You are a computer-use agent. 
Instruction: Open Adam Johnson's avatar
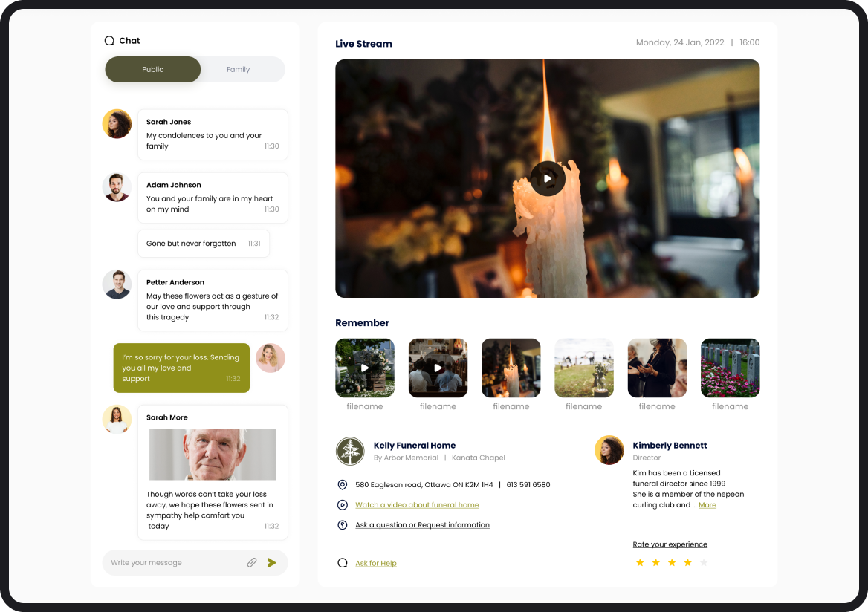click(x=117, y=187)
